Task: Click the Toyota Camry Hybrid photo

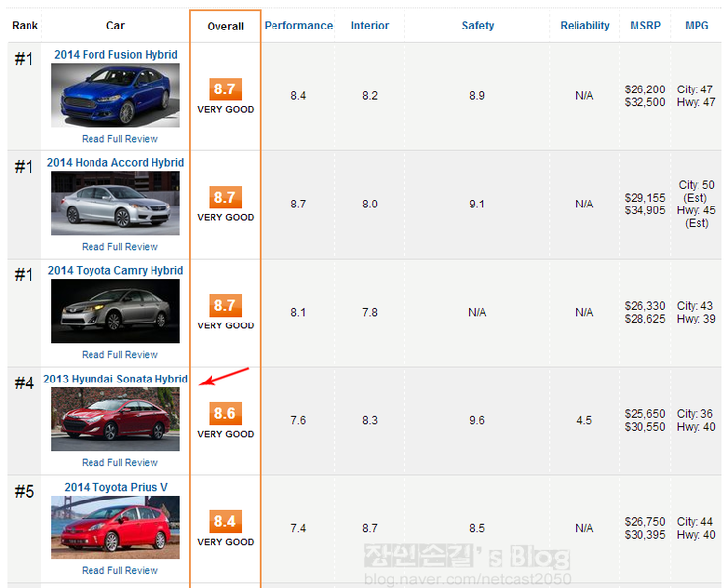Action: coord(116,312)
